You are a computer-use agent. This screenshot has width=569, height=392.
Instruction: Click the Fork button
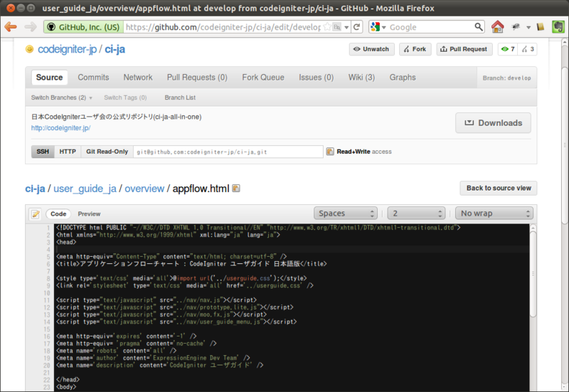pyautogui.click(x=415, y=49)
